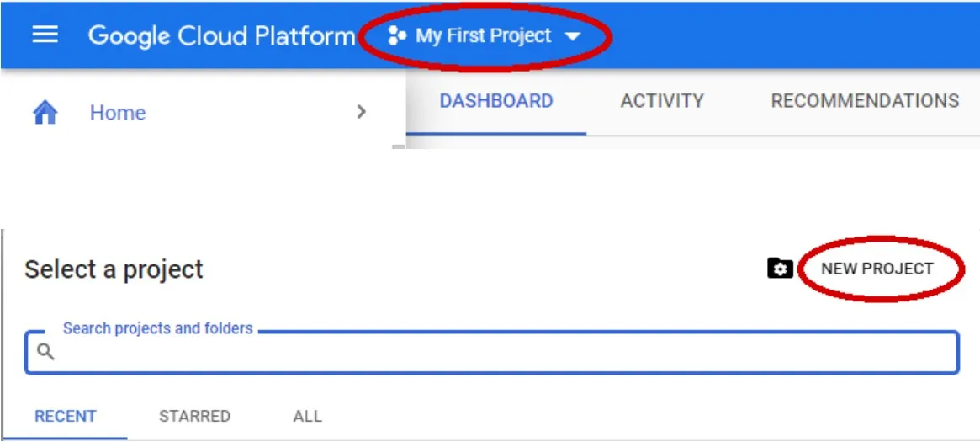The width and height of the screenshot is (980, 442).
Task: Expand the Home submenu chevron
Action: tap(361, 112)
